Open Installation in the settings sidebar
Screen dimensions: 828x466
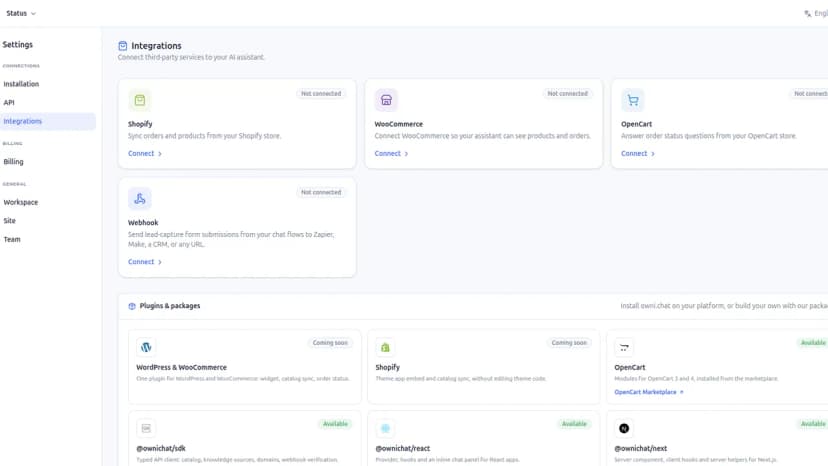(21, 84)
